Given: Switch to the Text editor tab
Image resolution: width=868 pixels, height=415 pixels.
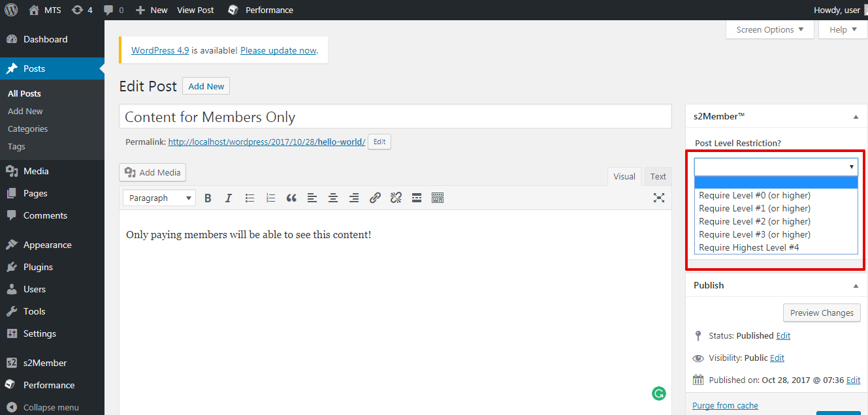Looking at the screenshot, I should click(x=658, y=177).
